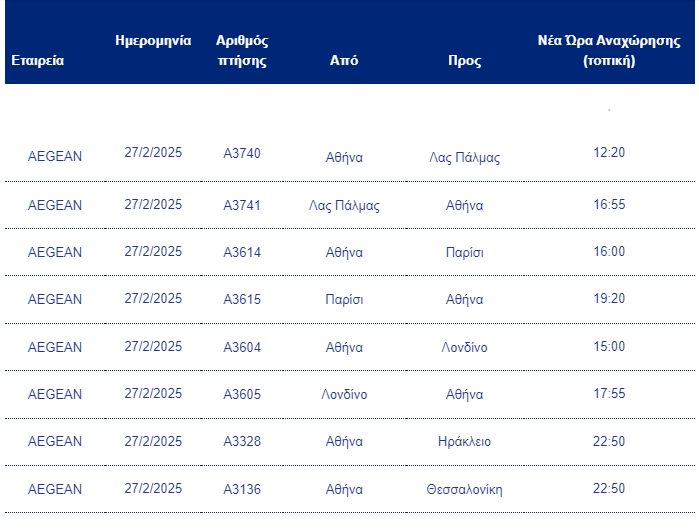
Task: Click the 12:20 departure time
Action: pos(609,153)
